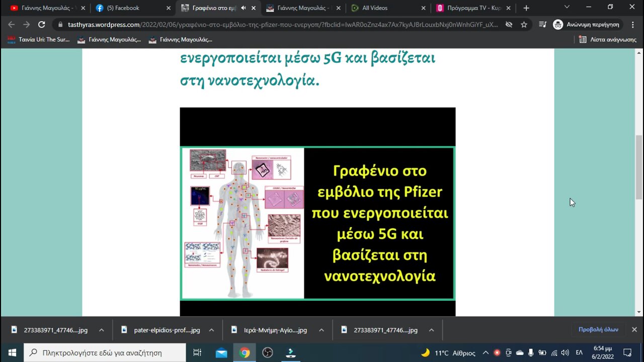Open the third bookmark 'Γιάννης Μαγουλάς...'
Viewport: 644px width, 362px height.
[181, 39]
